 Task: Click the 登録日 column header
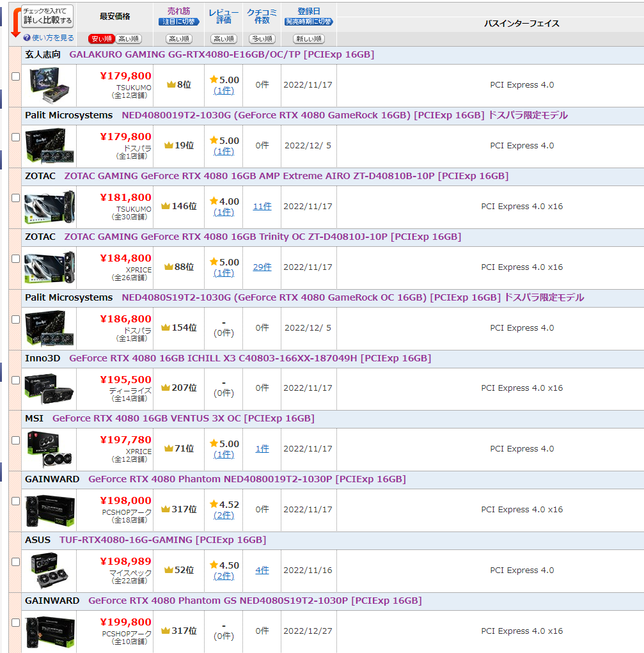pos(309,12)
